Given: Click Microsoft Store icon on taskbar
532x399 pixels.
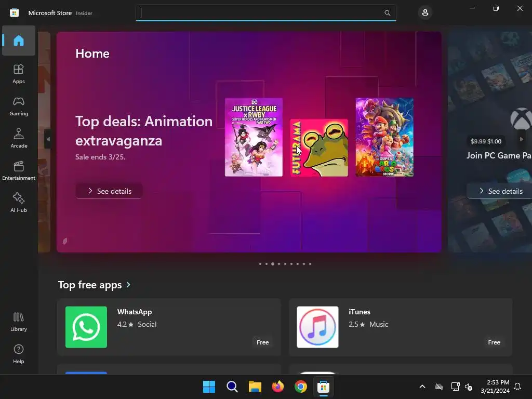Looking at the screenshot, I should tap(323, 387).
